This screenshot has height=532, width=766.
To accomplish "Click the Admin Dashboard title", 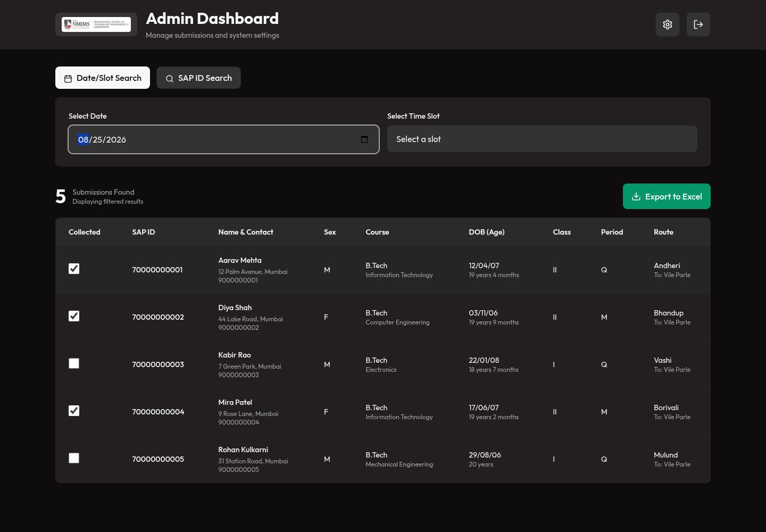I will 212,19.
